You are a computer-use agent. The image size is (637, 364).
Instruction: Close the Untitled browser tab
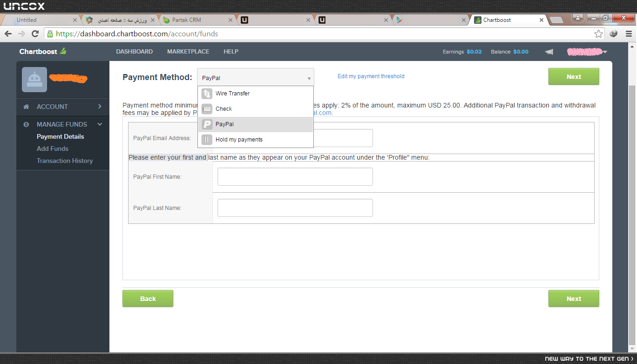pyautogui.click(x=76, y=20)
